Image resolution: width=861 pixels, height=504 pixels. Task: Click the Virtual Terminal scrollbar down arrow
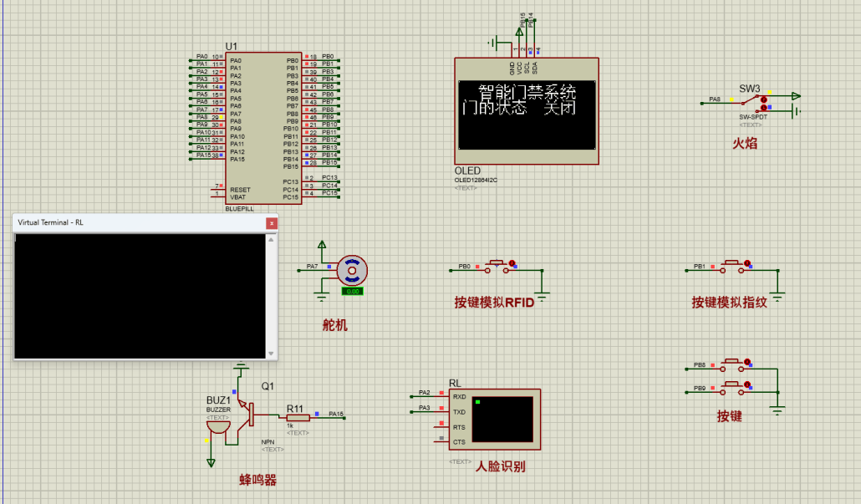point(271,354)
